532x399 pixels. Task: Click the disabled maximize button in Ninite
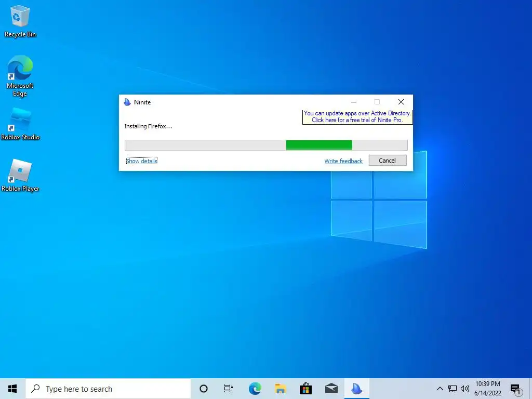click(377, 102)
